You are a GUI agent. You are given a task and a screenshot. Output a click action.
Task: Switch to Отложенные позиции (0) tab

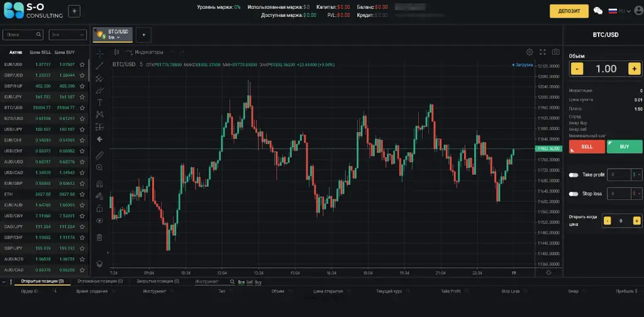[100, 281]
